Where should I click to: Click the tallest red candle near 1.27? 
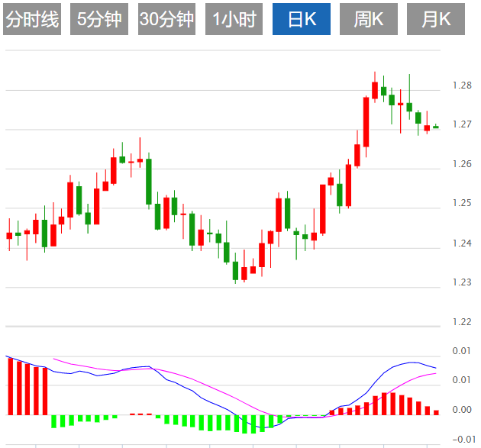tap(366, 122)
